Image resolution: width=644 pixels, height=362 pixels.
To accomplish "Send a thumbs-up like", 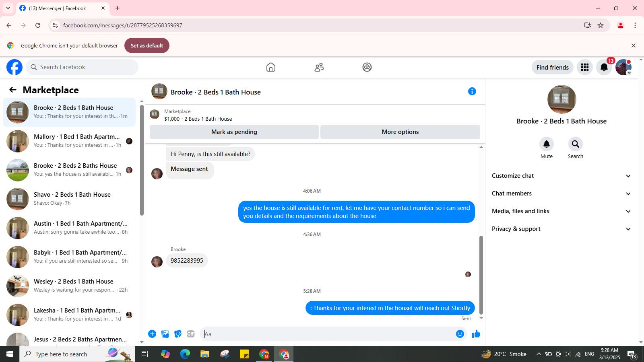I will point(476,334).
